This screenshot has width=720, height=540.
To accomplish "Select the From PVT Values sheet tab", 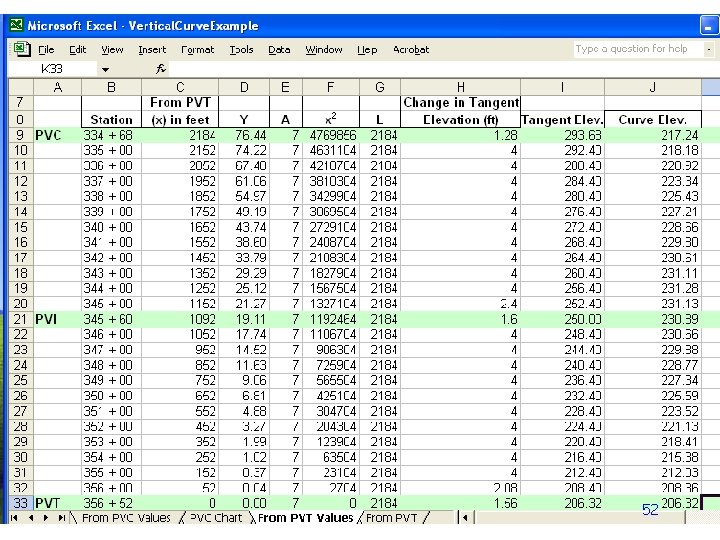I will point(305,518).
